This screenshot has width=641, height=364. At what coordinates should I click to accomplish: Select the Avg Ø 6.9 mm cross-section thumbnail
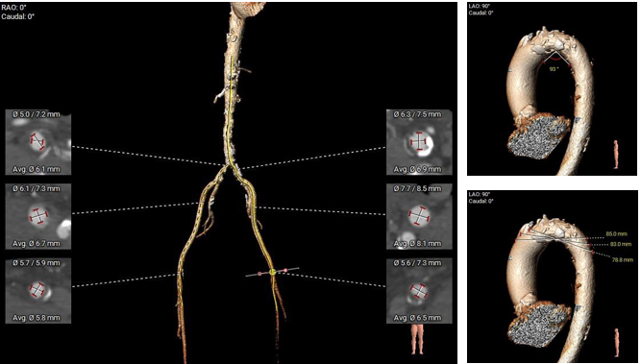point(419,142)
